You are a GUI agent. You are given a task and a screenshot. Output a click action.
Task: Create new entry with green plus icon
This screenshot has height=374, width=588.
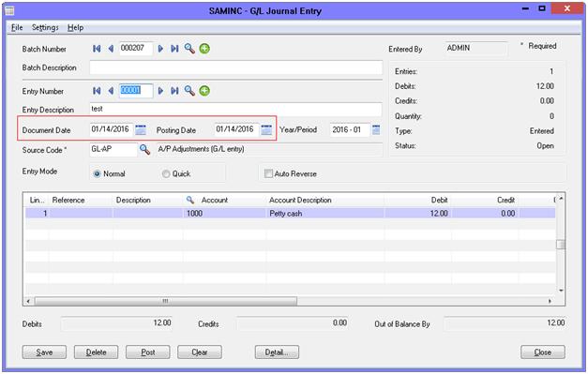tap(204, 90)
